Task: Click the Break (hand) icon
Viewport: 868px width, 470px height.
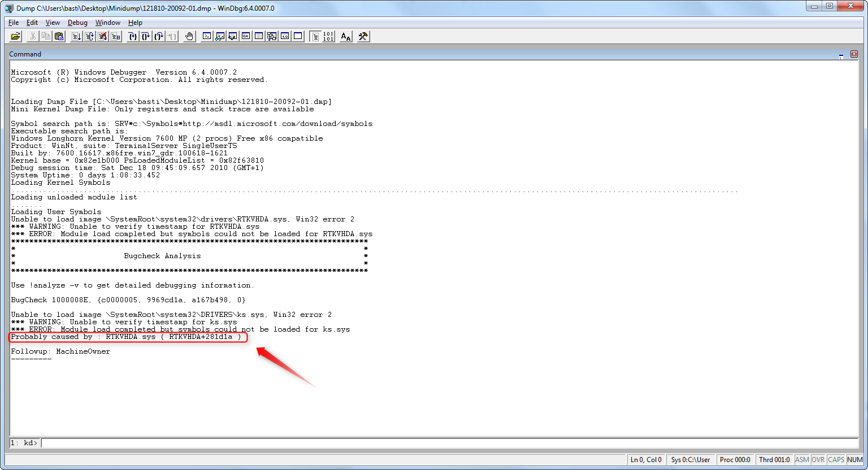Action: click(189, 36)
